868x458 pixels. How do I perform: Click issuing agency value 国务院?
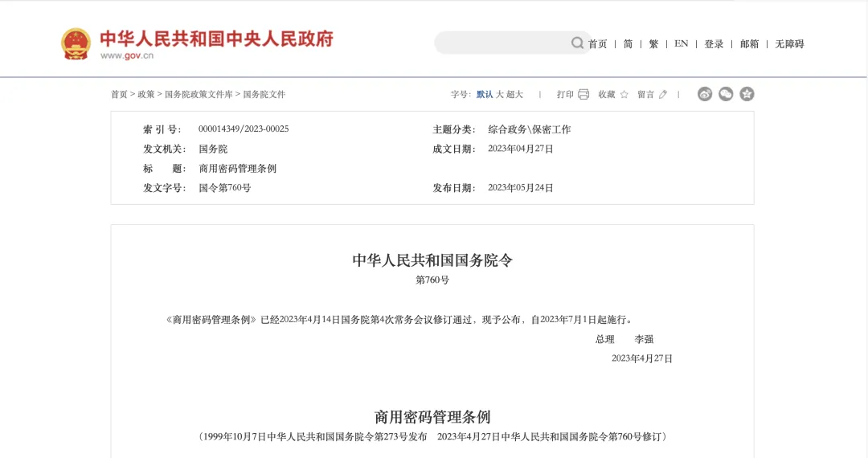click(x=213, y=149)
